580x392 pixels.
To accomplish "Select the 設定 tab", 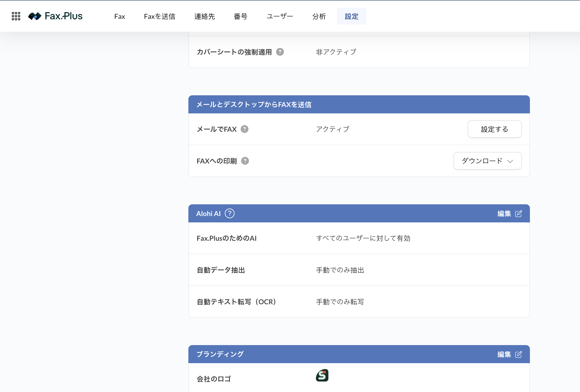I will [352, 16].
